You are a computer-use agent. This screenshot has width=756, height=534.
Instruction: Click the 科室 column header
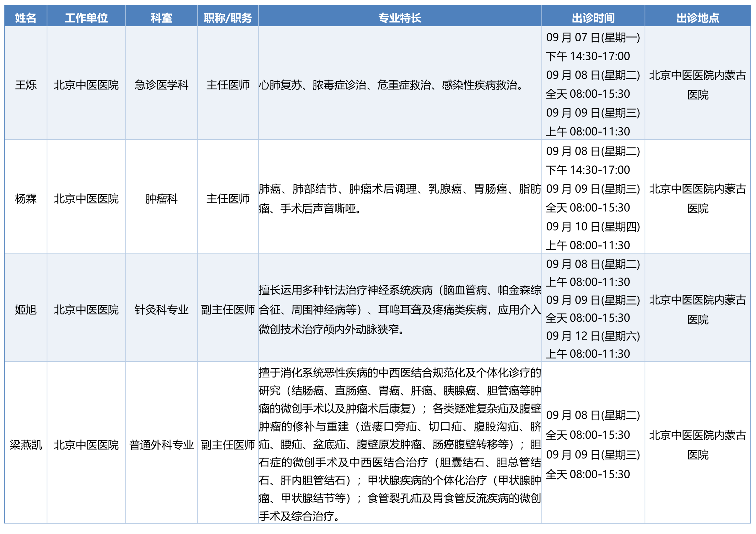click(161, 17)
